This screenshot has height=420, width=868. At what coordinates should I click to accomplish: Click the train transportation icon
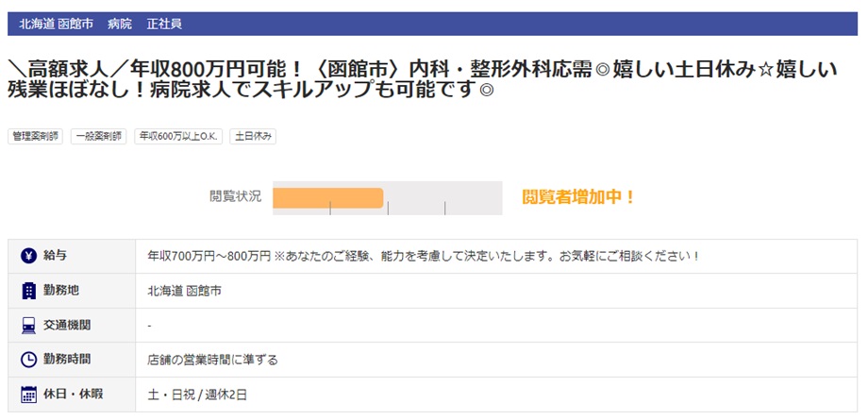tap(28, 326)
